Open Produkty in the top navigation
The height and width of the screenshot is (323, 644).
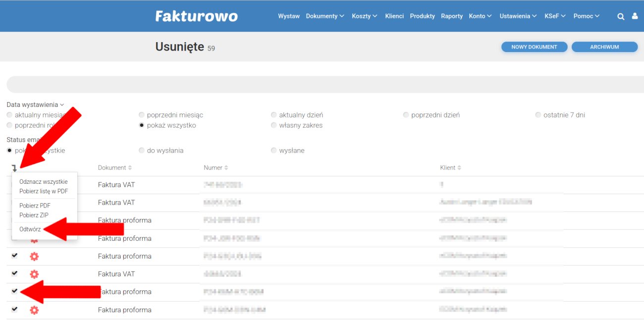click(422, 16)
